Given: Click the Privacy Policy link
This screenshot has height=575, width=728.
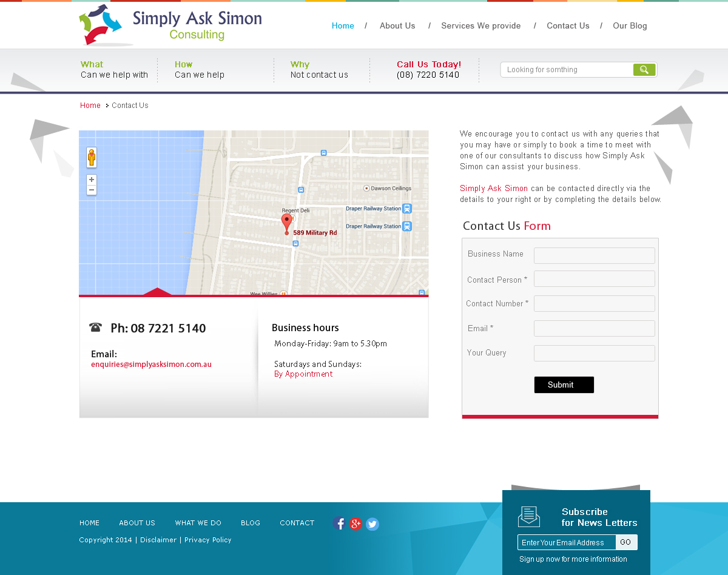Looking at the screenshot, I should click(208, 539).
